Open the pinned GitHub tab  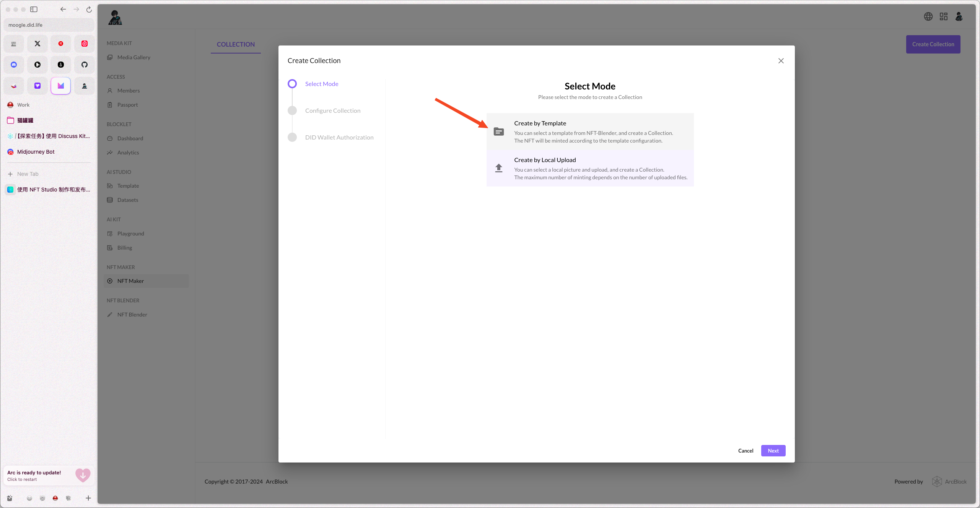tap(85, 65)
